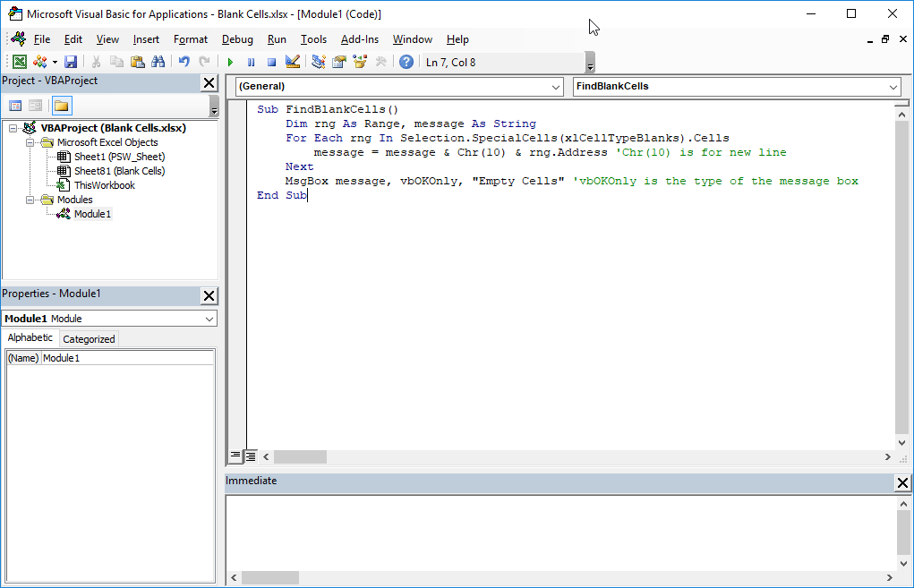Open the Debug menu
The width and height of the screenshot is (914, 588).
(237, 39)
